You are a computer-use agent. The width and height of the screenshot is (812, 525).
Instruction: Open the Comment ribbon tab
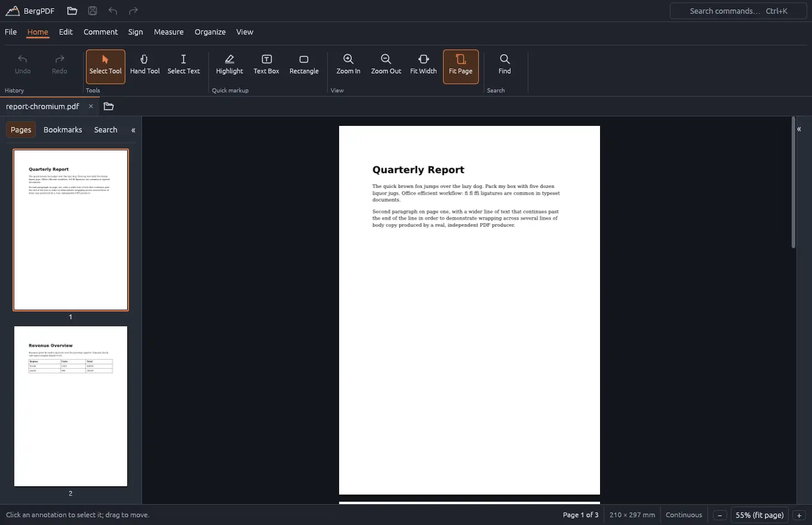101,32
